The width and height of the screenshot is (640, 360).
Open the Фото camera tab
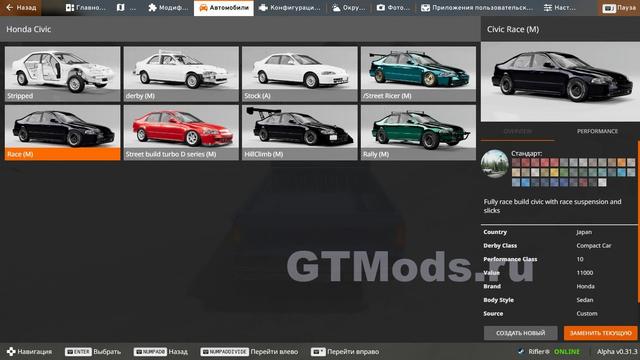[x=393, y=8]
